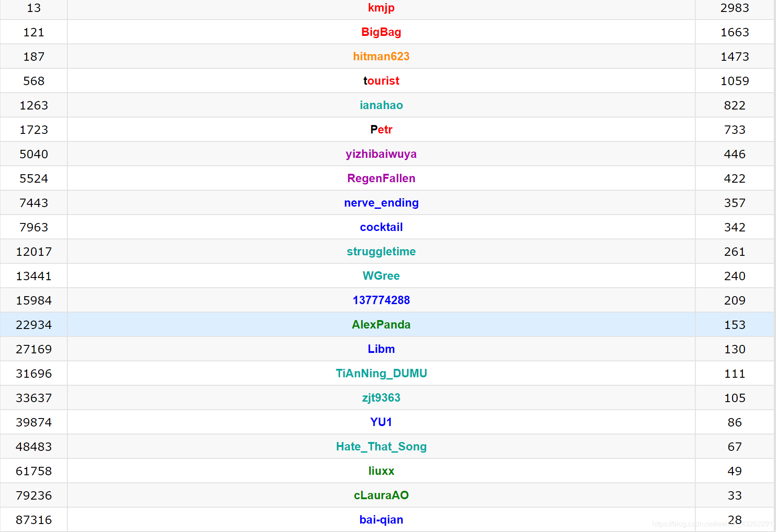Select score value 342

click(734, 227)
